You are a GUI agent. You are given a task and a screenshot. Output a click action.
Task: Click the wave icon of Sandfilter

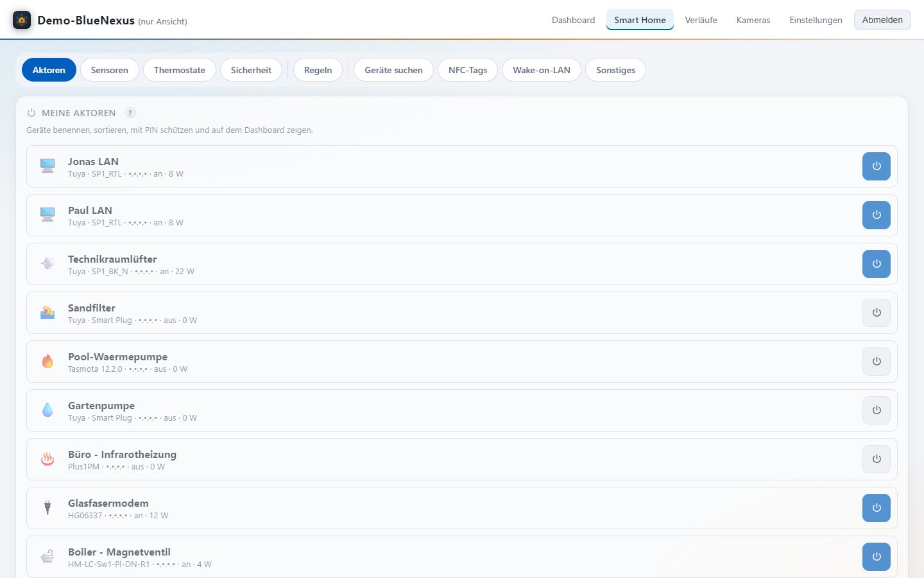[47, 313]
